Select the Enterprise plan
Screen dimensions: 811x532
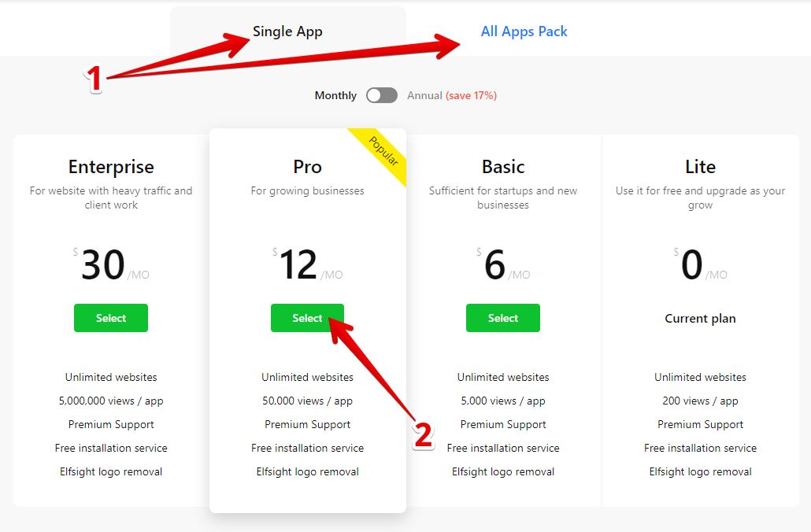[x=110, y=318]
